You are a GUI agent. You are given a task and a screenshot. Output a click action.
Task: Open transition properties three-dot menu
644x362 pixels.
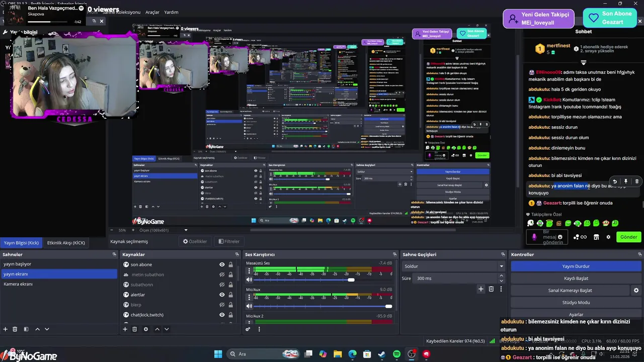point(501,289)
